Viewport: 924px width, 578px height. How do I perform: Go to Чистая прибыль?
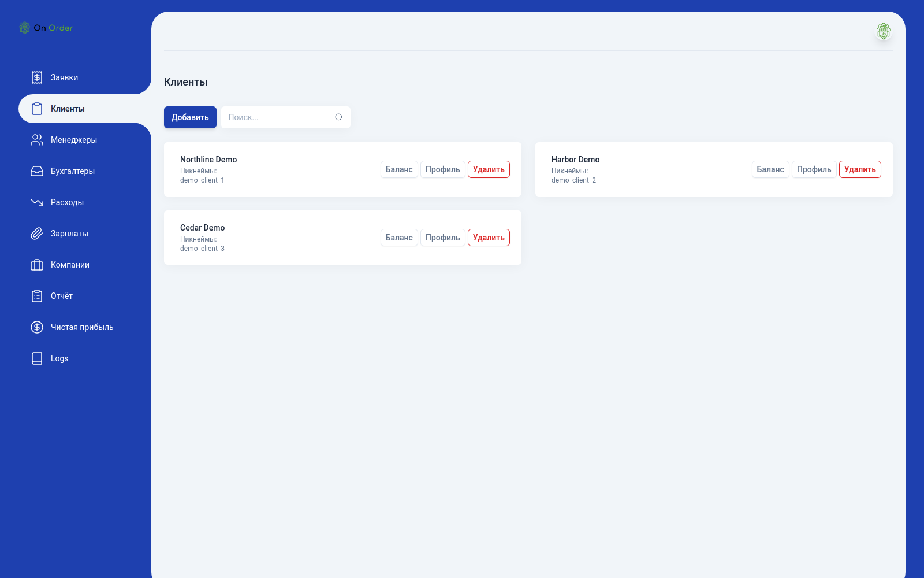point(85,327)
